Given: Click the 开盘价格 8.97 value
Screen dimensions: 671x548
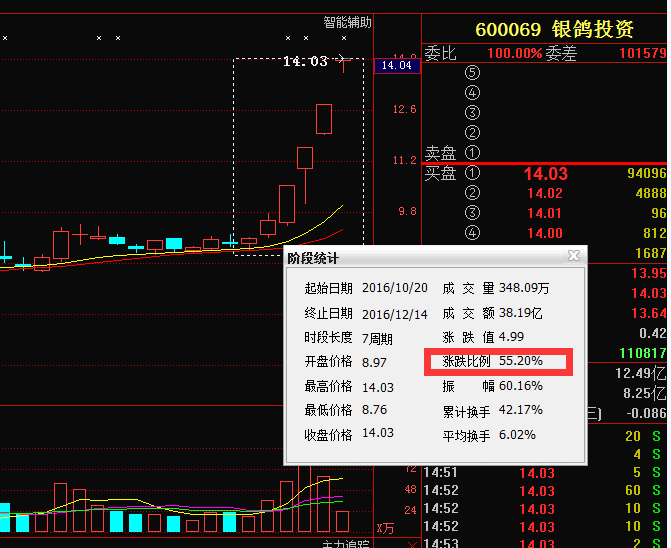Looking at the screenshot, I should tap(374, 362).
